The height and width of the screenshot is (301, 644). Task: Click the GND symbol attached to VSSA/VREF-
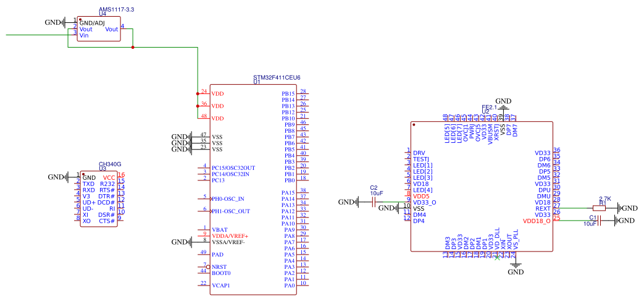tap(182, 242)
